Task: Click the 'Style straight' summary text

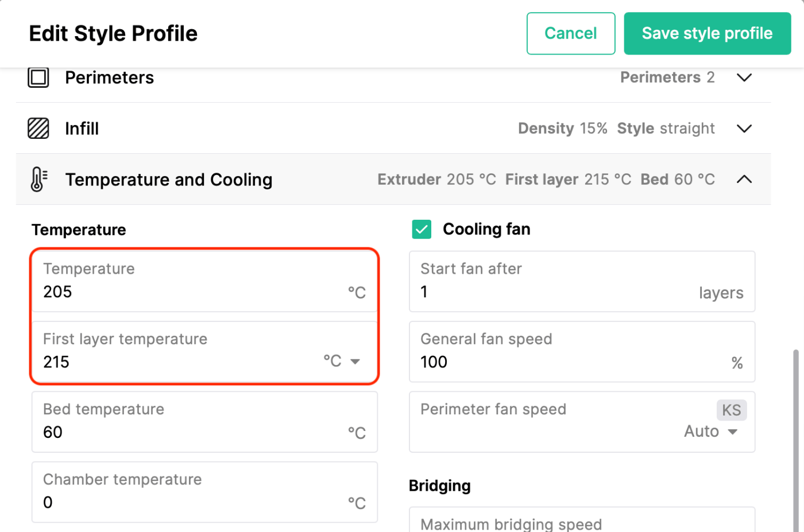Action: [666, 129]
